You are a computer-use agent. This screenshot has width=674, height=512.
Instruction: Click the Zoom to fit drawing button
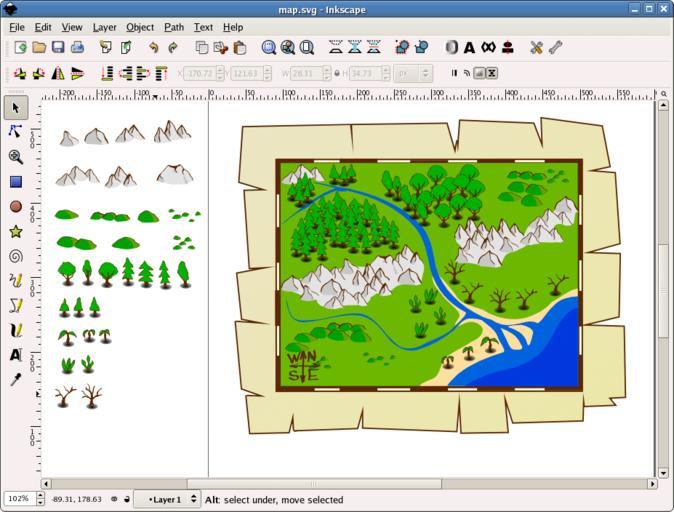pos(288,47)
